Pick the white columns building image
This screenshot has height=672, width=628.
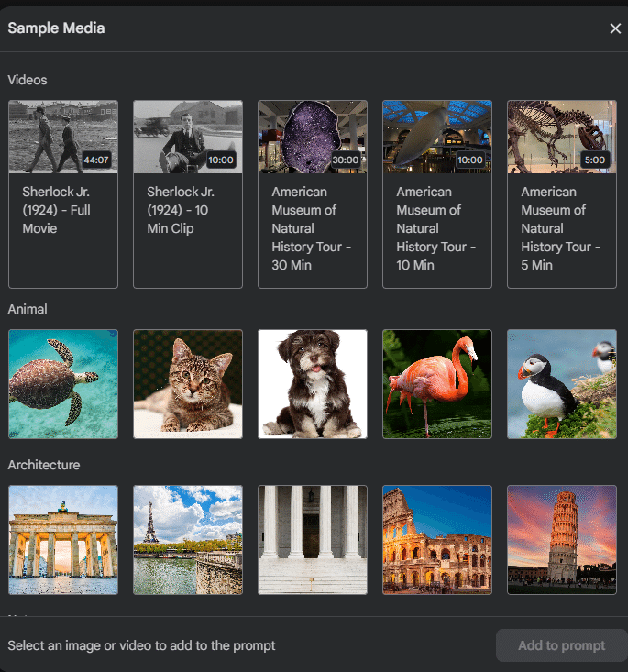pos(313,540)
